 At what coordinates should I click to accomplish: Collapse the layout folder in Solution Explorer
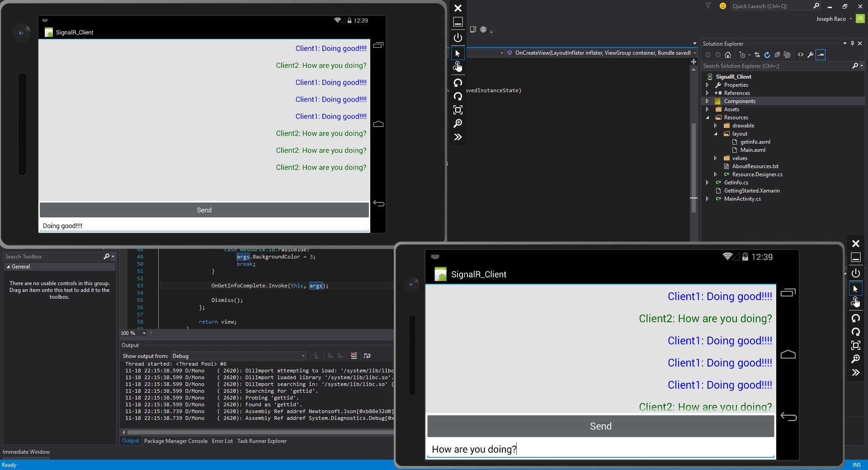(716, 134)
